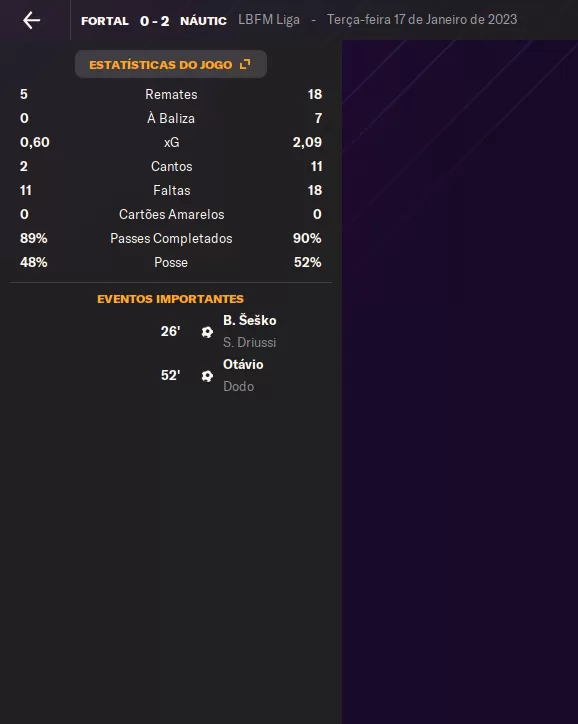This screenshot has width=578, height=724.
Task: Select the Náutic team name
Action: coord(203,21)
